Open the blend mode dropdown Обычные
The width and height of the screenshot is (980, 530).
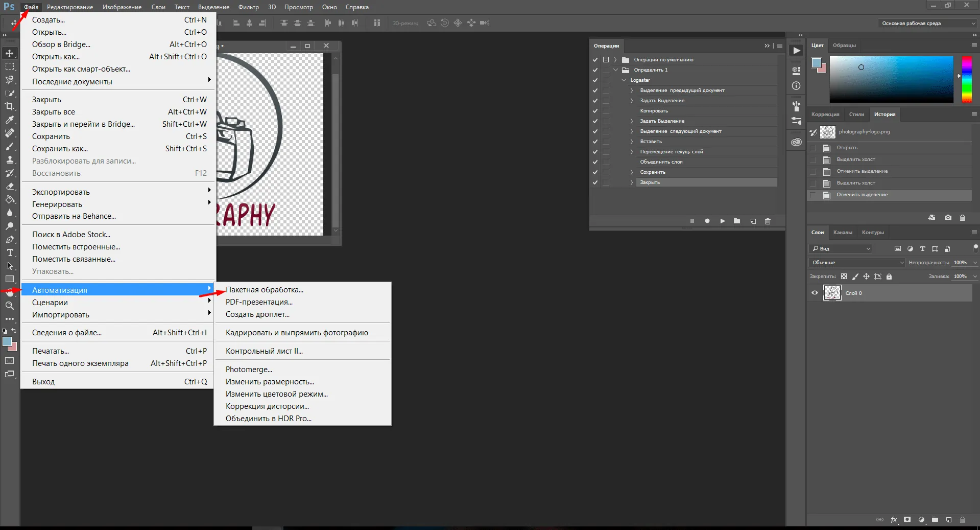click(x=857, y=263)
